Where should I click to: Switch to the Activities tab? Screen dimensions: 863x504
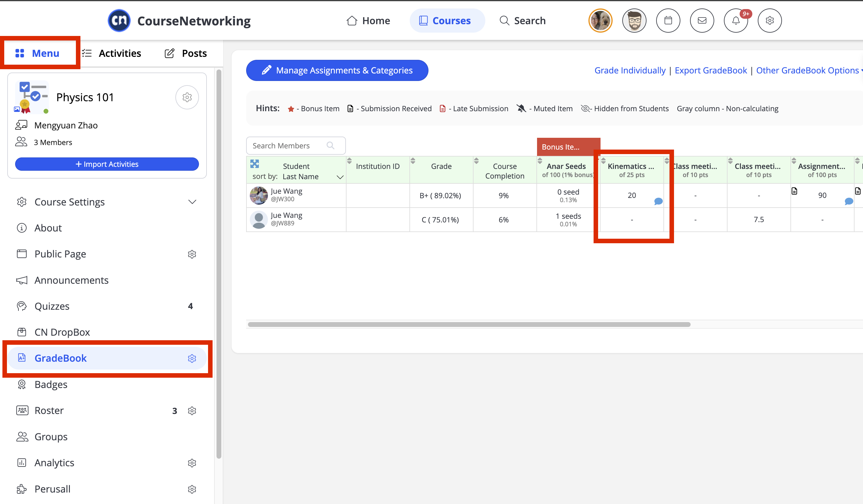112,53
